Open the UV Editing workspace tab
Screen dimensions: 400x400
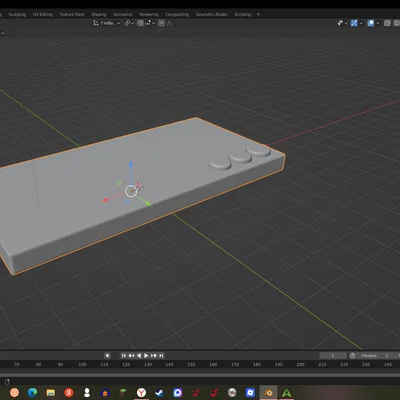pyautogui.click(x=43, y=14)
